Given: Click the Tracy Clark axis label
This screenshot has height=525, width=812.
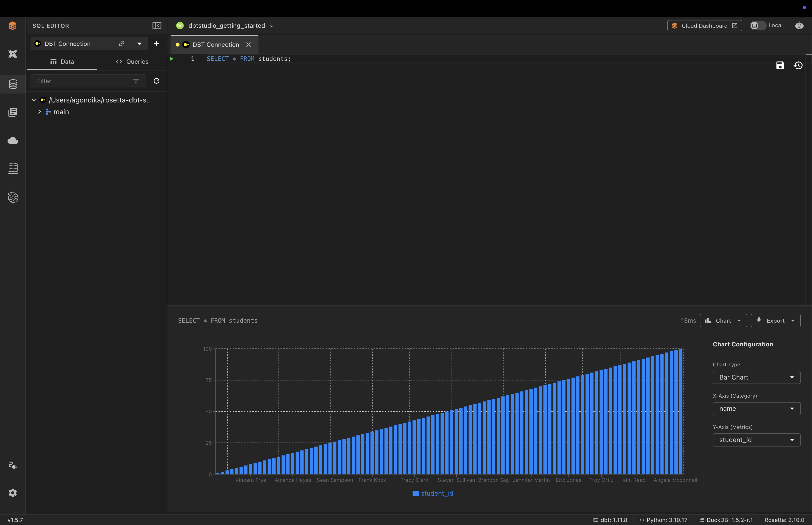Looking at the screenshot, I should pos(414,480).
